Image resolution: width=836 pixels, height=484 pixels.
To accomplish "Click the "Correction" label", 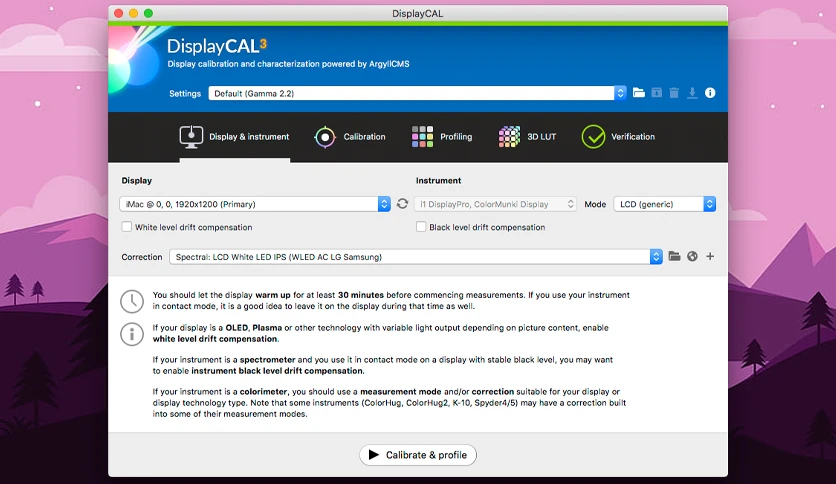I will click(x=142, y=257).
